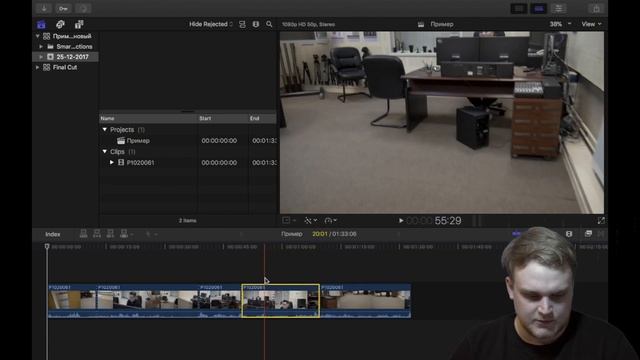Image resolution: width=640 pixels, height=360 pixels.
Task: Show the Libraries sidebar
Action: (x=41, y=24)
